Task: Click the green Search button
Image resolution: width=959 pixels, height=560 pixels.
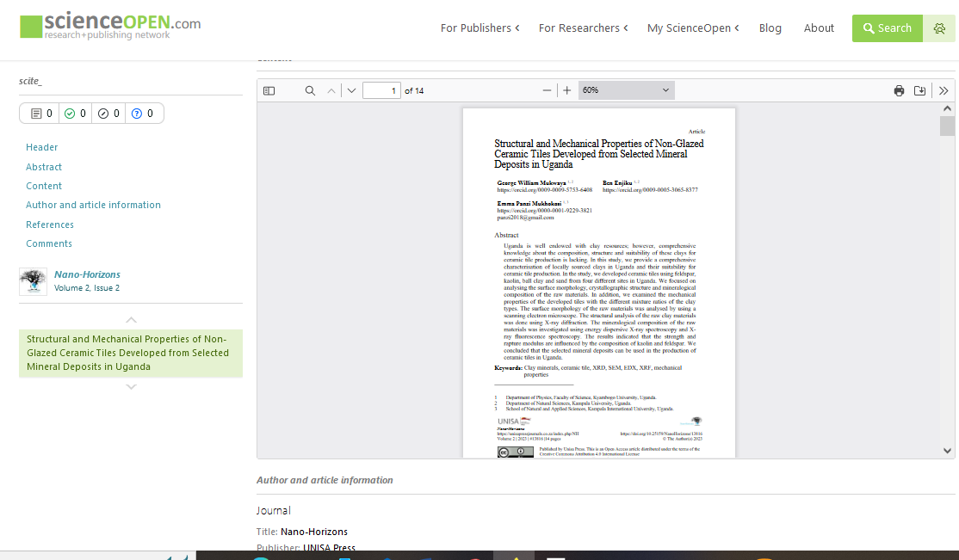Action: tap(887, 28)
